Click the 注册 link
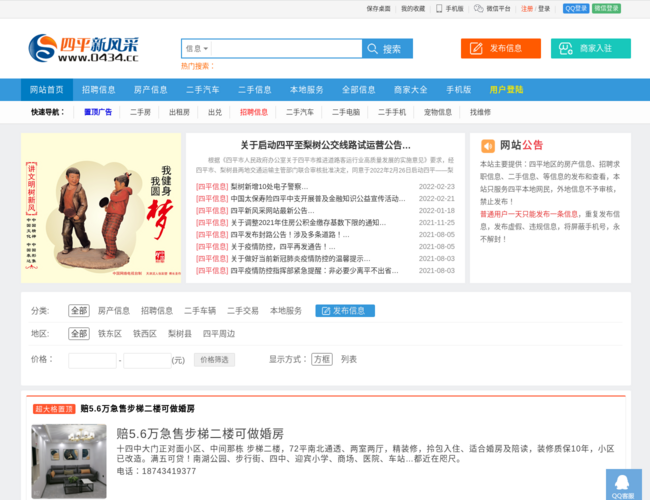The image size is (650, 500). coord(527,9)
